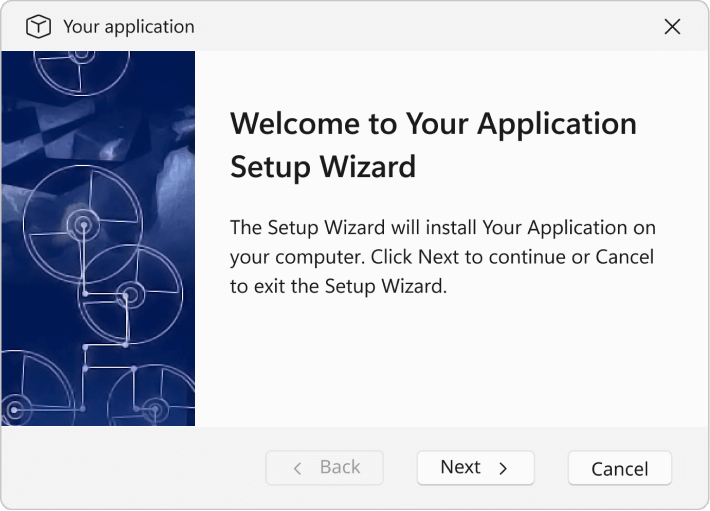
Task: Click the largest disc graphic in the banner
Action: point(83,224)
